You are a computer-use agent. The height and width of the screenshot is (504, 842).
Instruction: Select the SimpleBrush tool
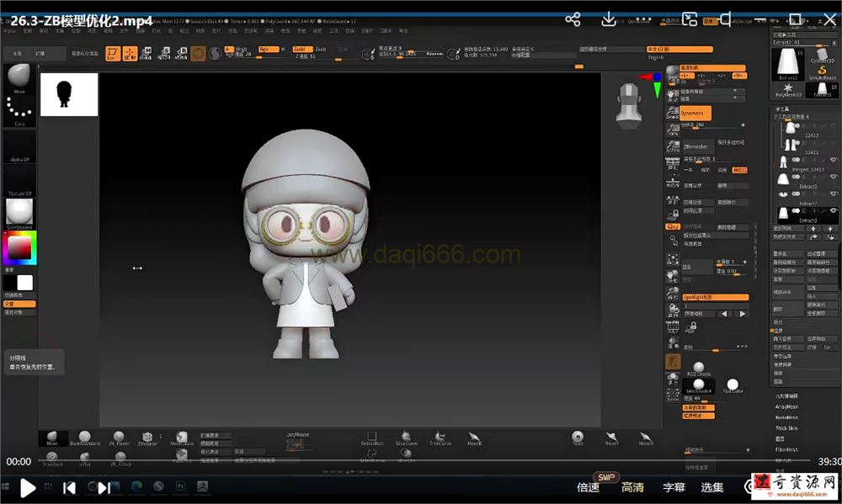tap(822, 73)
